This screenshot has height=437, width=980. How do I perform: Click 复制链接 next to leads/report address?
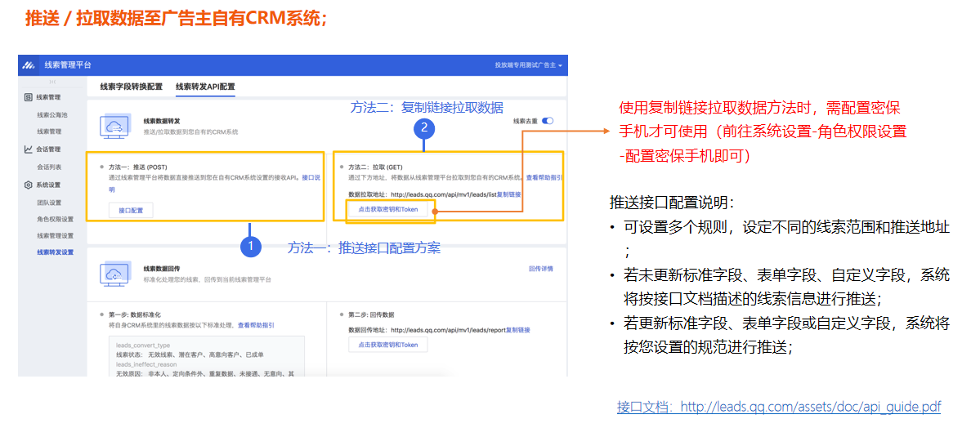point(518,330)
